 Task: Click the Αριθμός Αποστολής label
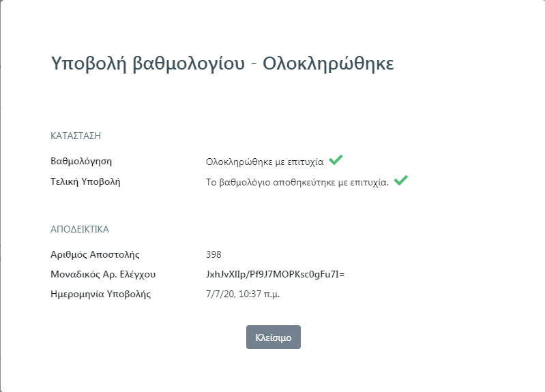coord(95,255)
